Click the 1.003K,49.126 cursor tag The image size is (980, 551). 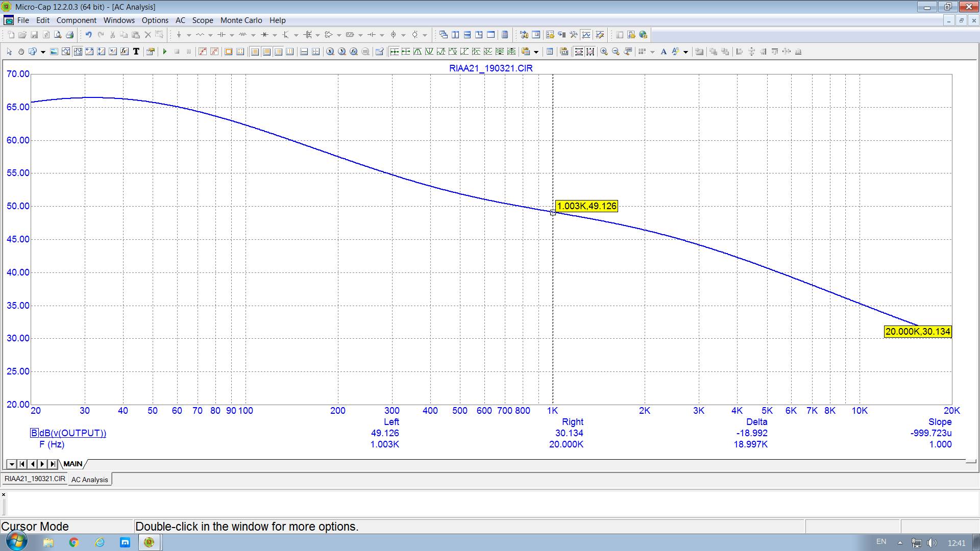[586, 206]
